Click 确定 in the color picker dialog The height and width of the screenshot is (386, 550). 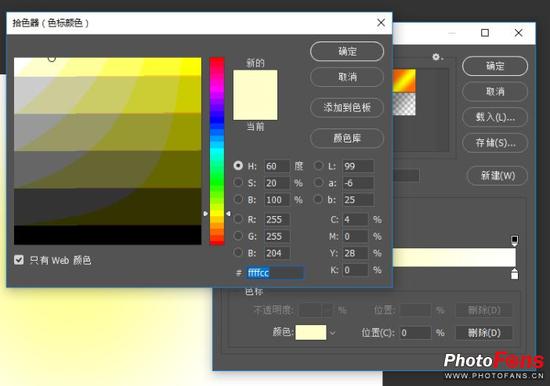[347, 52]
